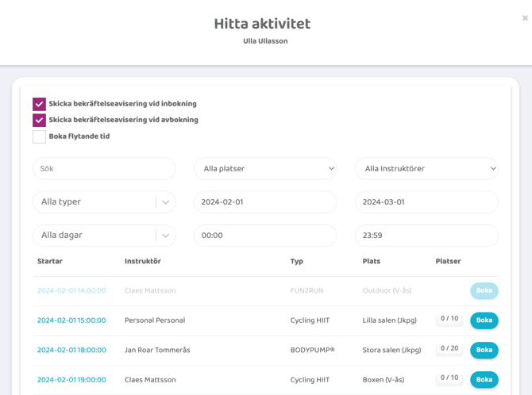The width and height of the screenshot is (532, 395).
Task: Open the 2024-02-01 18:00:00 activity link
Action: point(71,350)
